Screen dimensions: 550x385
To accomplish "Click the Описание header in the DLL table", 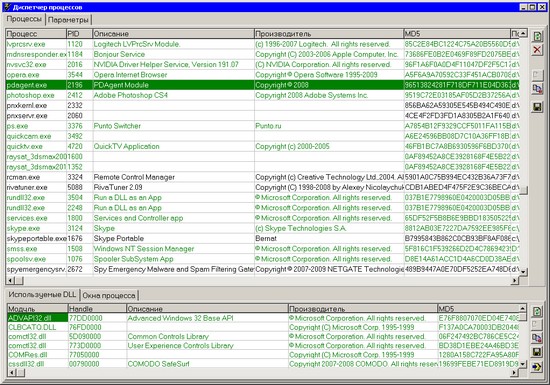I will point(207,309).
